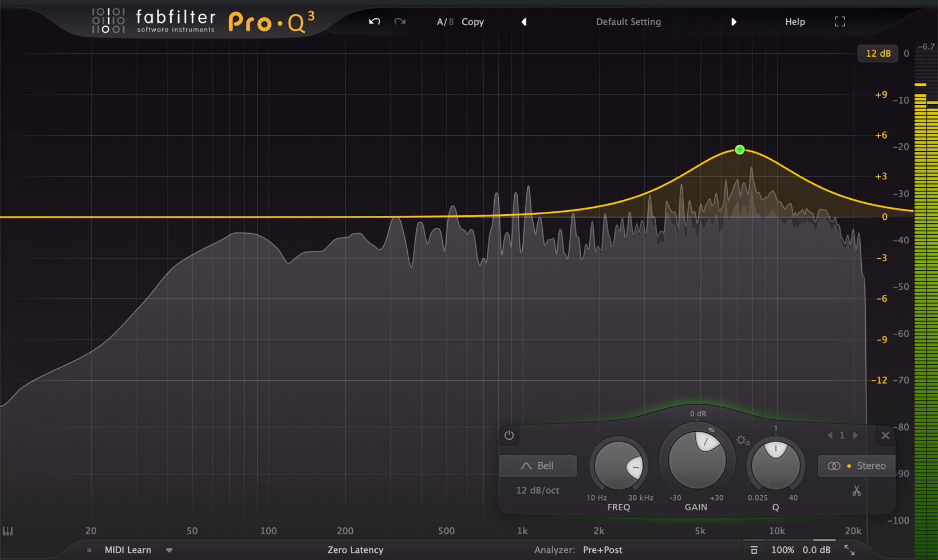The image size is (938, 560).
Task: Bypass band with power button
Action: tap(509, 435)
